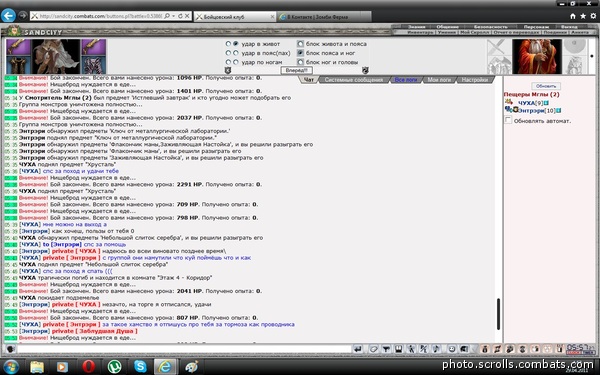Expand the address bar search dropdown arrow
This screenshot has height=375, width=600.
pos(173,16)
